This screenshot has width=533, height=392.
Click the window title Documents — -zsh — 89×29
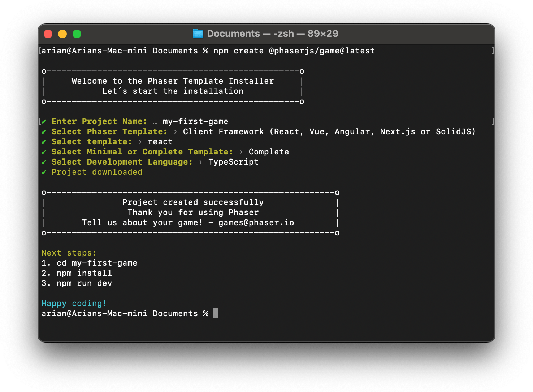coord(272,34)
